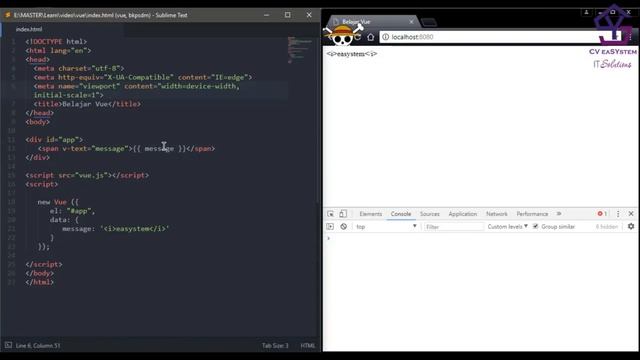Open the Custom levels dropdown
The height and width of the screenshot is (360, 640).
(x=507, y=227)
